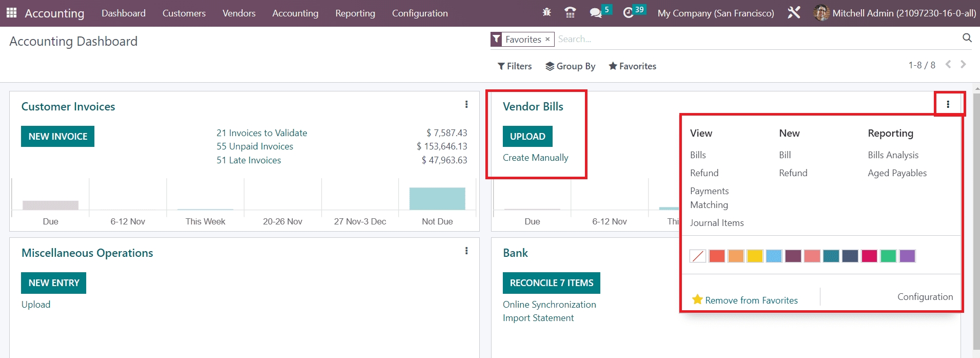Open the Reporting top menu
This screenshot has width=980, height=358.
pyautogui.click(x=355, y=13)
